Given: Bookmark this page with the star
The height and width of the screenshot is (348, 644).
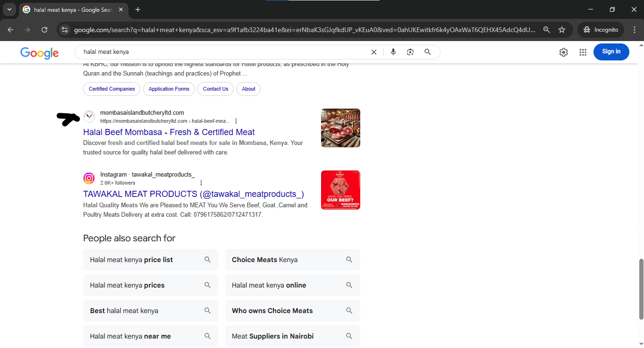Looking at the screenshot, I should (562, 29).
